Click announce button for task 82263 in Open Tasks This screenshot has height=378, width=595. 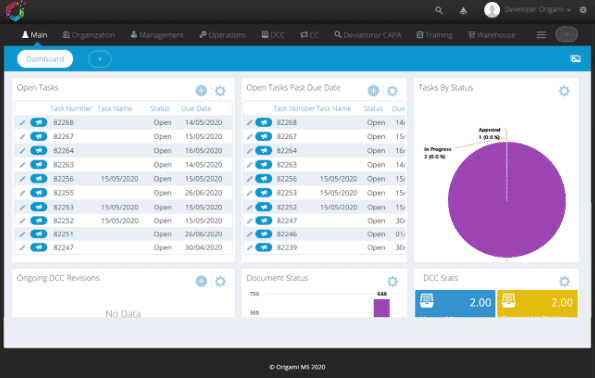point(39,165)
